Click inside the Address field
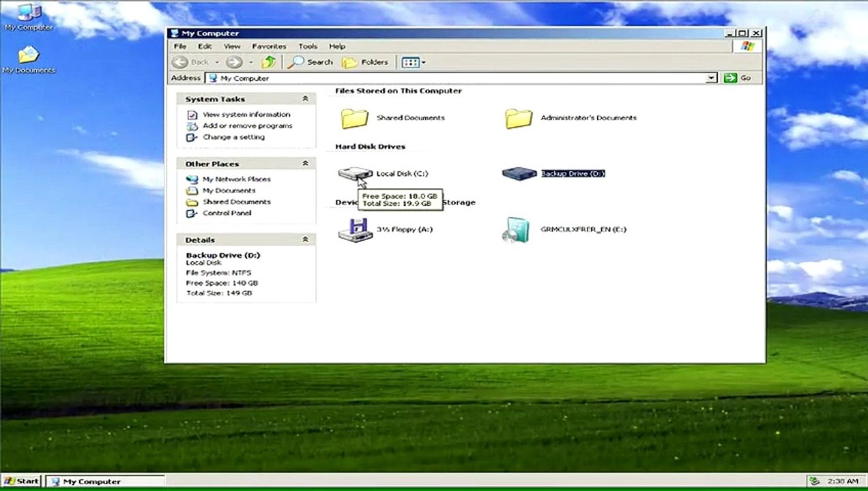 pos(457,78)
